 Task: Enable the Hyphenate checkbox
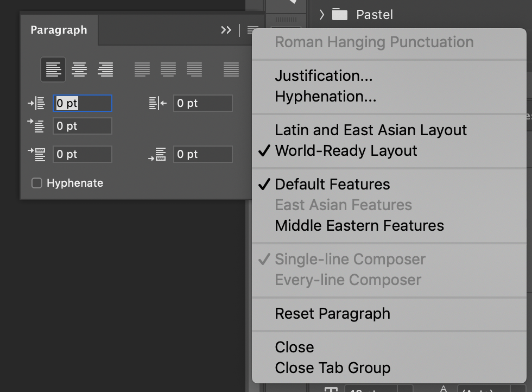pos(36,183)
